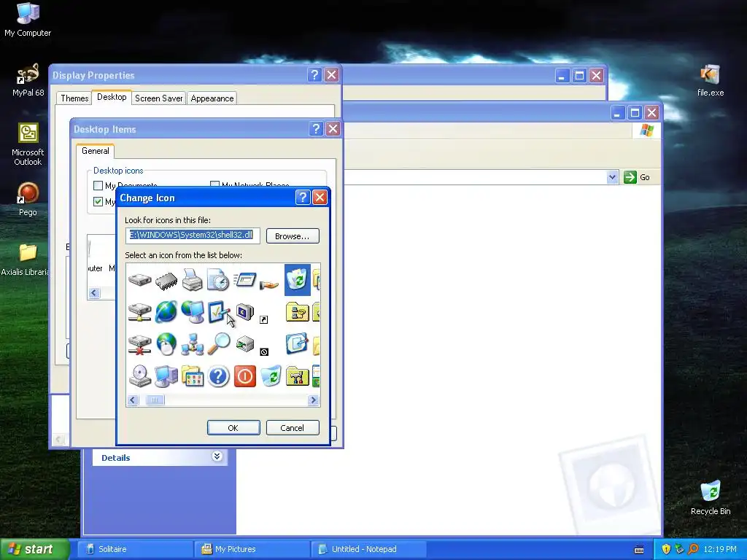Select the run window icon
Screen dimensions: 747x560
tap(245, 279)
